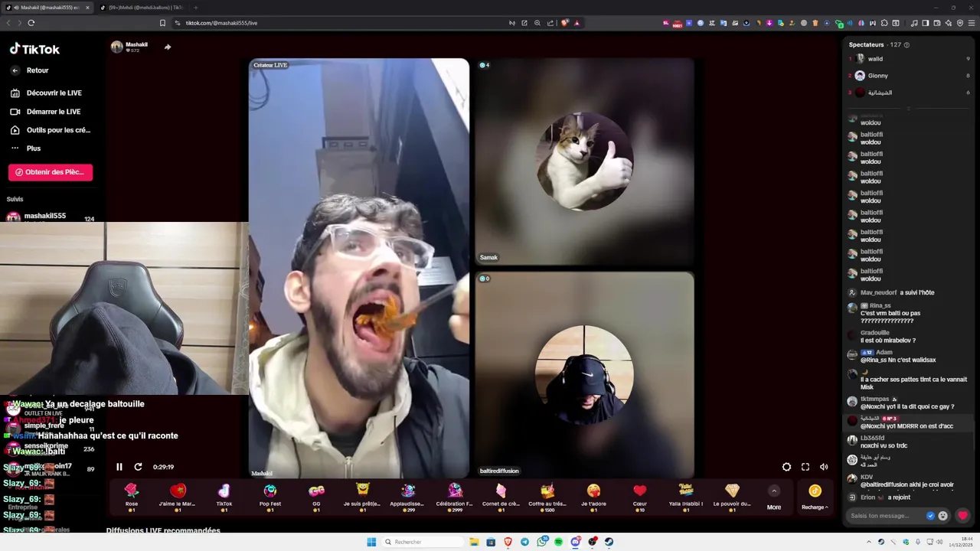This screenshot has width=980, height=551.
Task: Click the blue mention icon in chat box
Action: [x=930, y=516]
